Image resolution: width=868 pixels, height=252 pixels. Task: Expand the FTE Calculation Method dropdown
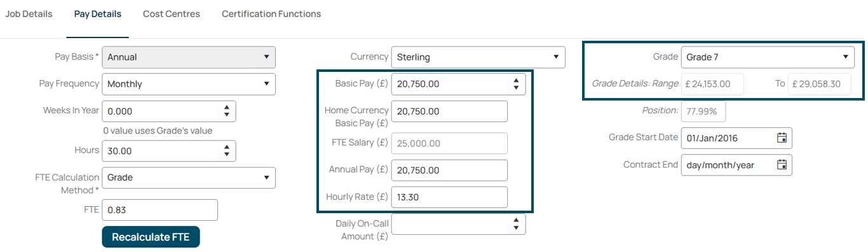(189, 178)
